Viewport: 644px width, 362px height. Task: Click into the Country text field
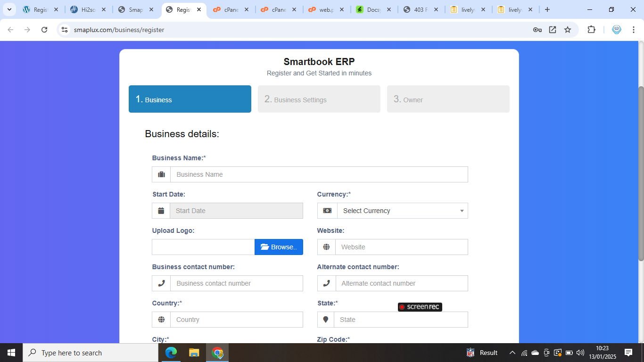coord(236,320)
